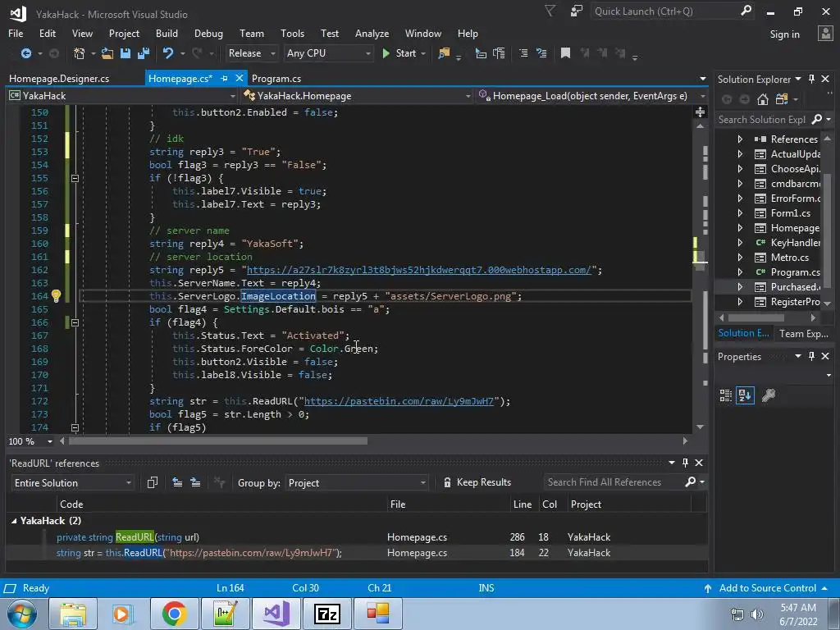This screenshot has height=630, width=840.
Task: Open Google Chrome from the taskbar
Action: click(174, 614)
